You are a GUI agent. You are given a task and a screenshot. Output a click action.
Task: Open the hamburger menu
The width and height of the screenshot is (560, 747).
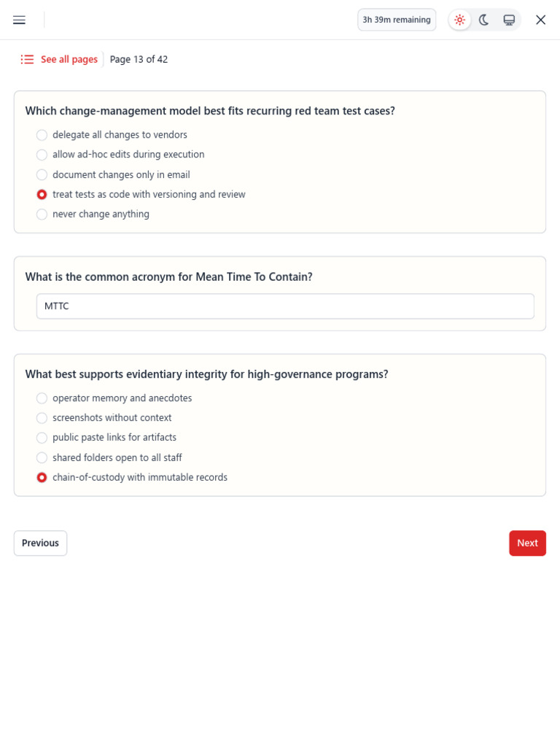click(20, 20)
